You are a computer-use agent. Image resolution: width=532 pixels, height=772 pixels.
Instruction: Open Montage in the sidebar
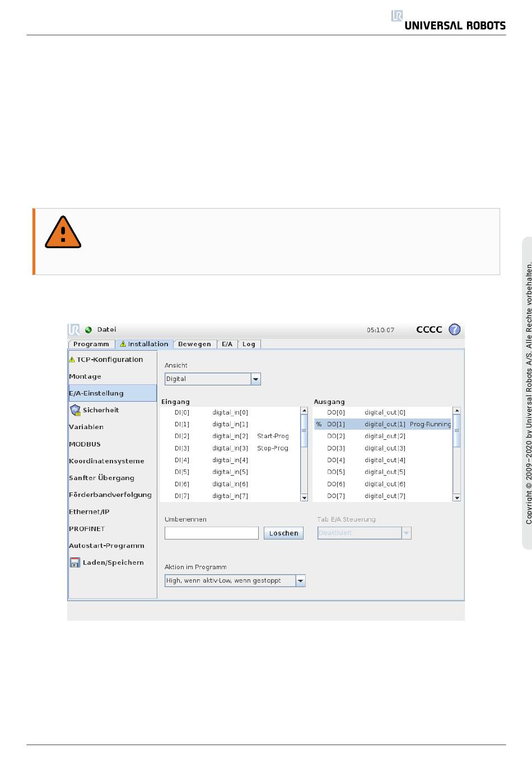pos(113,376)
